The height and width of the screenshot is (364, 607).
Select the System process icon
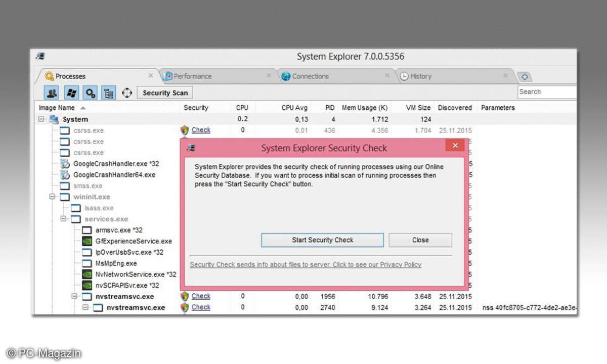click(54, 119)
